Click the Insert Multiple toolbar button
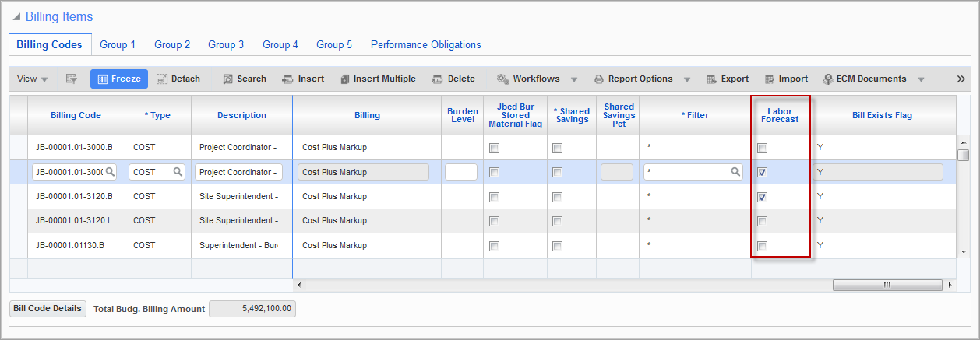980x340 pixels. pos(378,79)
